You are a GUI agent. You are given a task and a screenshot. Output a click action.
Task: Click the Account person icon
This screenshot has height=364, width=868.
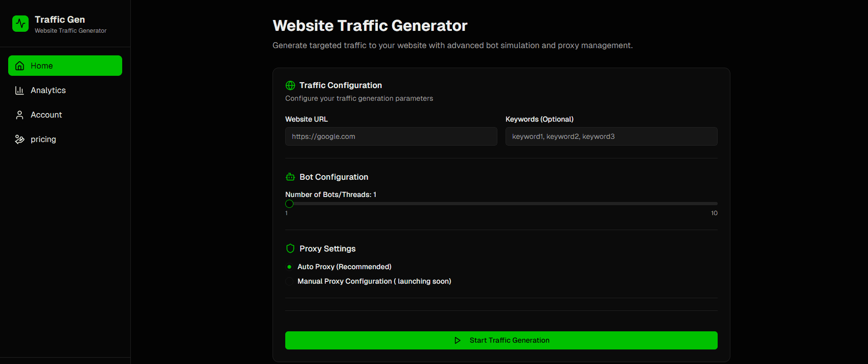point(20,115)
